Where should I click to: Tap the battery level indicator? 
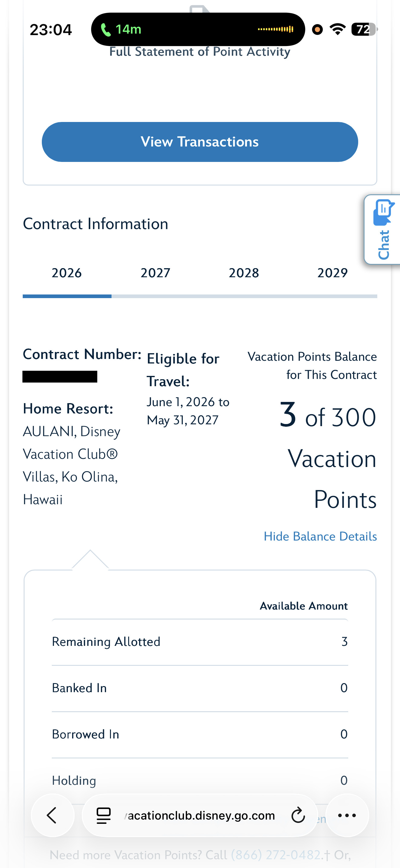point(365,29)
